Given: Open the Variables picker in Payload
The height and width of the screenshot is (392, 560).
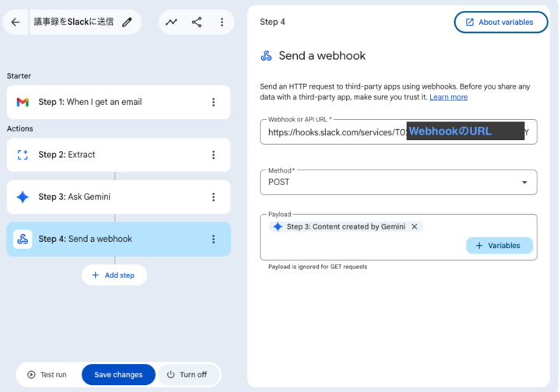Looking at the screenshot, I should (x=499, y=246).
